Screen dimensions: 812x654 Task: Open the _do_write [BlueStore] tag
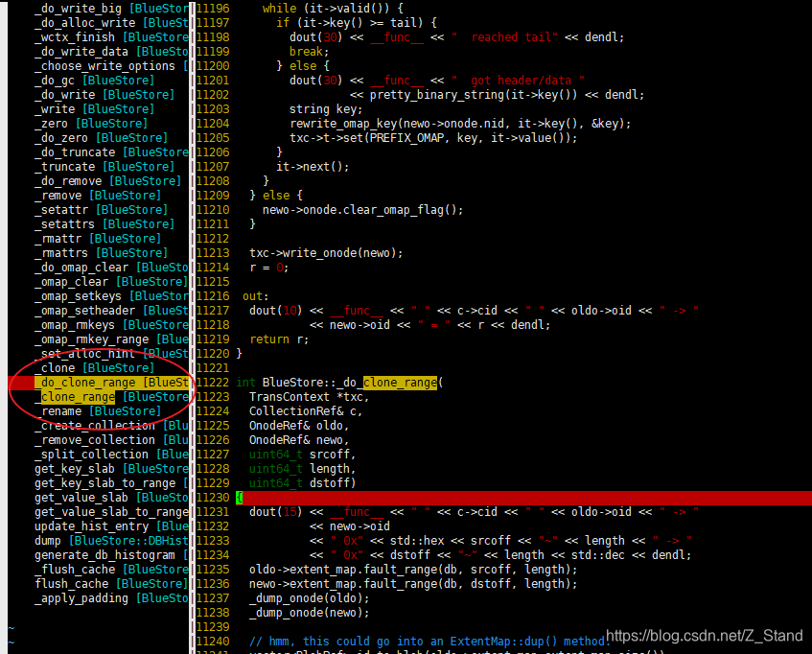coord(104,95)
